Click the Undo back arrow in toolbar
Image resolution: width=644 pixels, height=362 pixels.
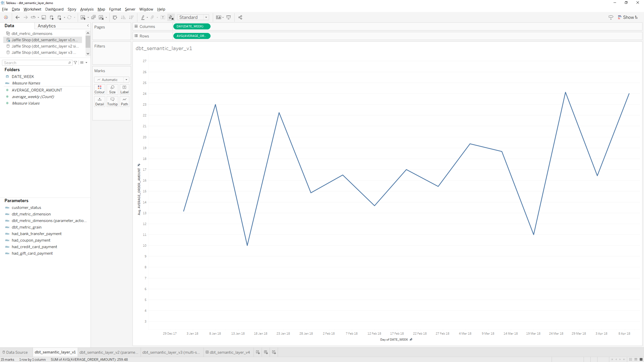pyautogui.click(x=17, y=17)
